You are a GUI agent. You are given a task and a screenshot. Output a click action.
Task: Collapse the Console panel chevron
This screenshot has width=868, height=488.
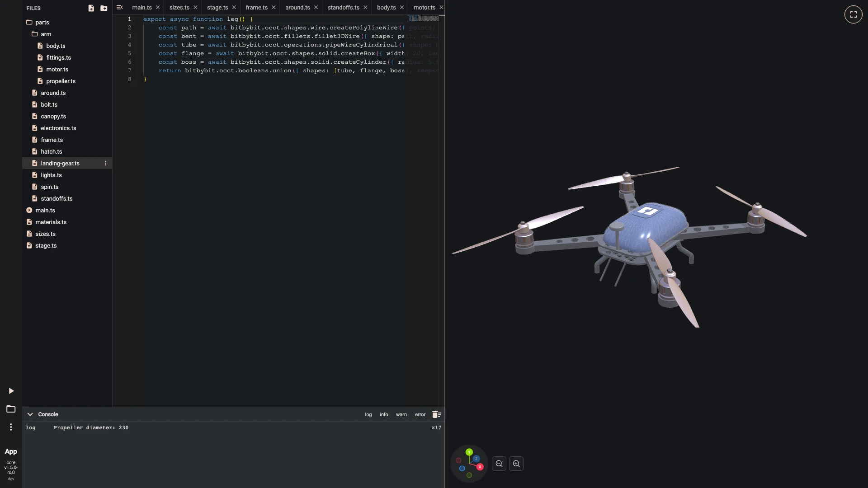[x=30, y=414]
